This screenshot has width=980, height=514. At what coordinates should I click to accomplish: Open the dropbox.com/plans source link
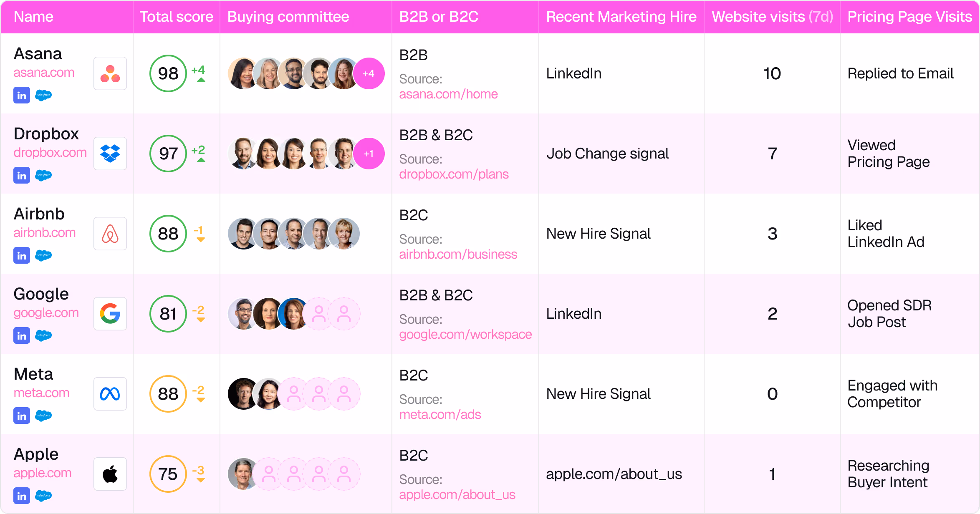pyautogui.click(x=454, y=174)
